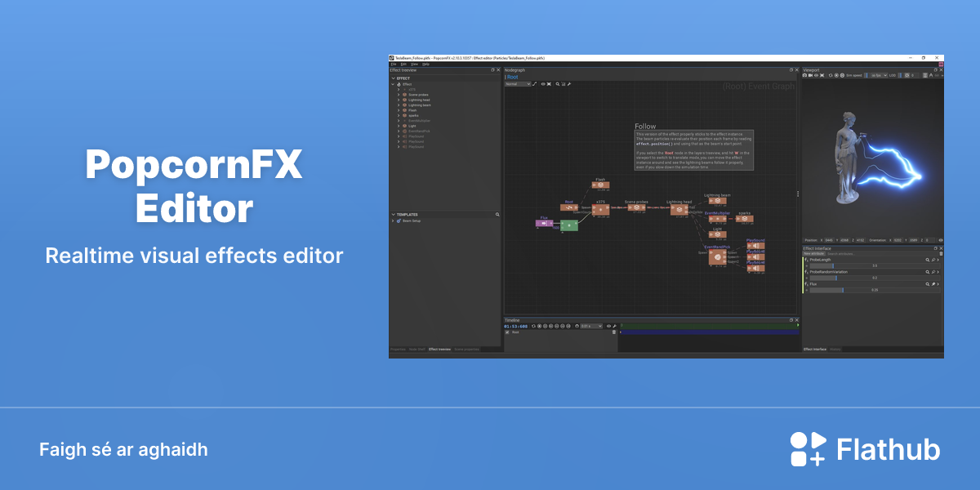Click the viewport frame-all icon
Viewport: 980px width, 490px height.
tap(822, 75)
